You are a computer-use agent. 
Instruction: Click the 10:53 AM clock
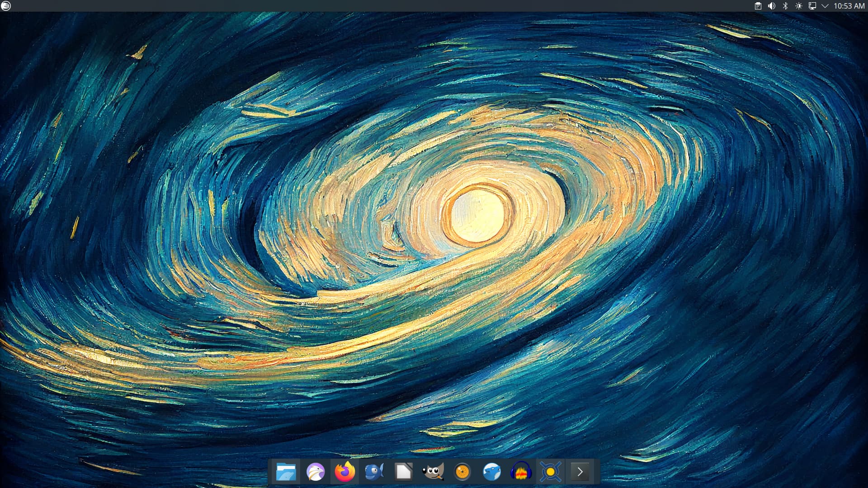pos(849,6)
